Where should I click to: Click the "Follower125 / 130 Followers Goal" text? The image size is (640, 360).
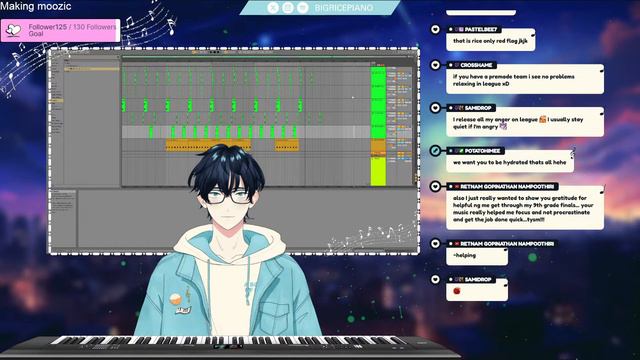point(72,30)
